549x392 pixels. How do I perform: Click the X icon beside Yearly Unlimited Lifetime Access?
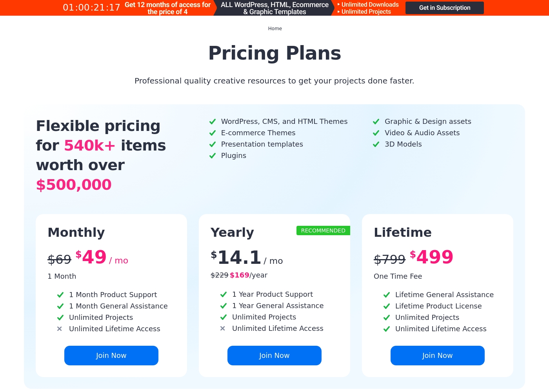tap(223, 328)
